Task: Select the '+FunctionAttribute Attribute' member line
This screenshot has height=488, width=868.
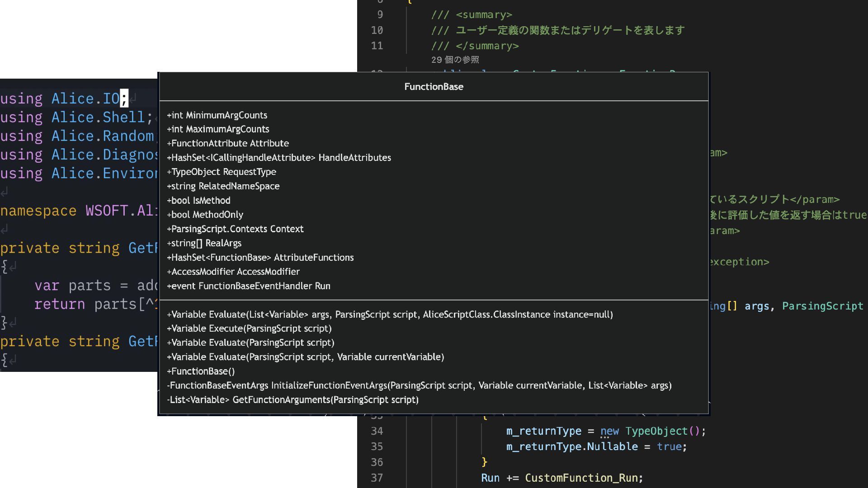Action: click(228, 143)
